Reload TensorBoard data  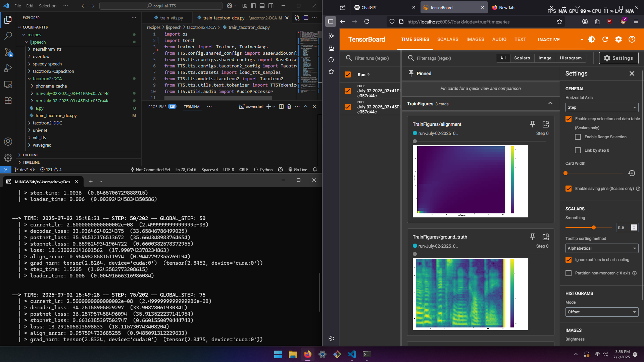point(605,39)
